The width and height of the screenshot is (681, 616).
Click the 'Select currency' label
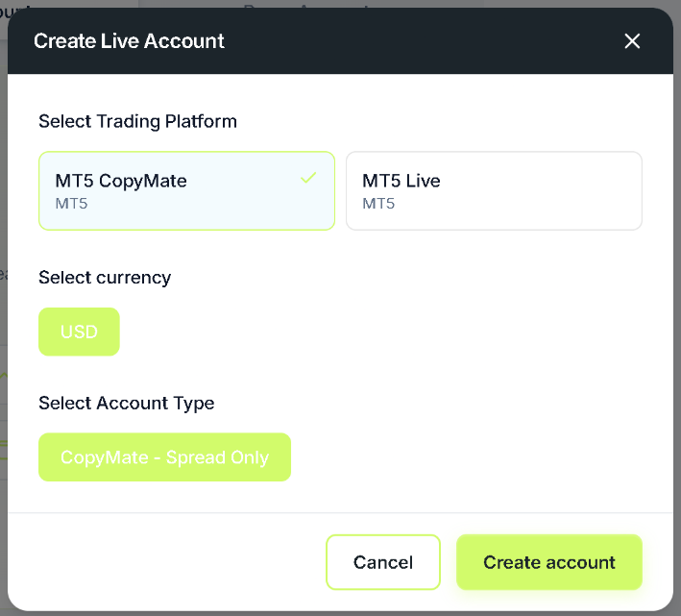(105, 278)
